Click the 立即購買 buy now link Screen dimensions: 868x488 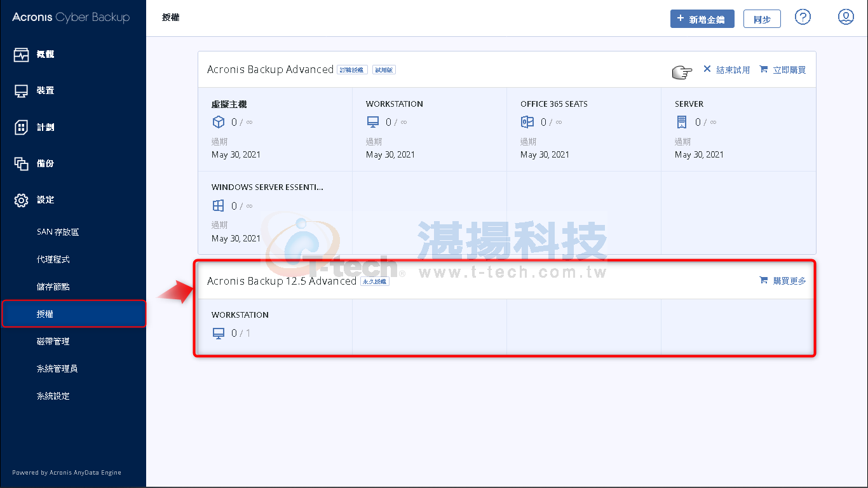pos(789,70)
